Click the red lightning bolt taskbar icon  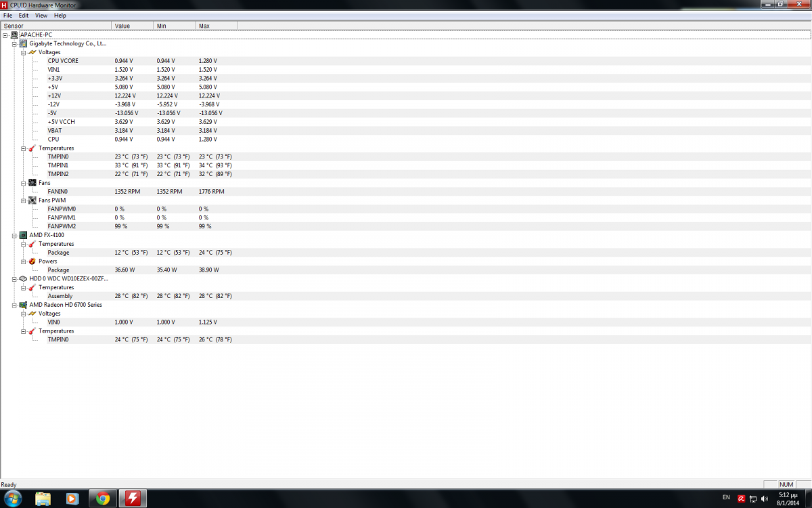pos(133,499)
